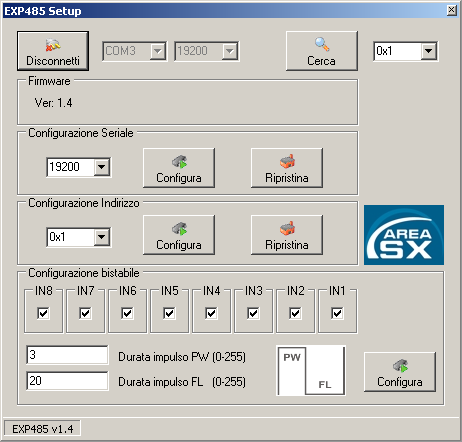Image resolution: width=462 pixels, height=442 pixels.
Task: Toggle the IN5 bistable checkbox
Action: pyautogui.click(x=169, y=313)
